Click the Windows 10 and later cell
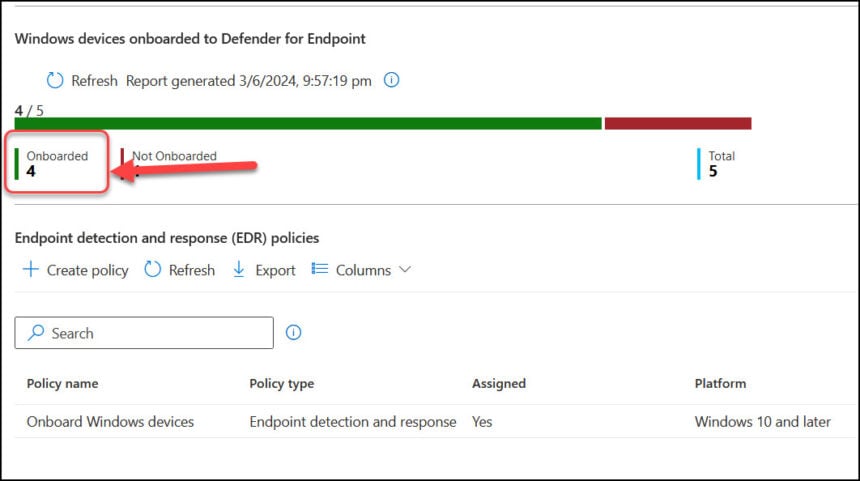Viewport: 860px width, 481px height. pyautogui.click(x=762, y=422)
